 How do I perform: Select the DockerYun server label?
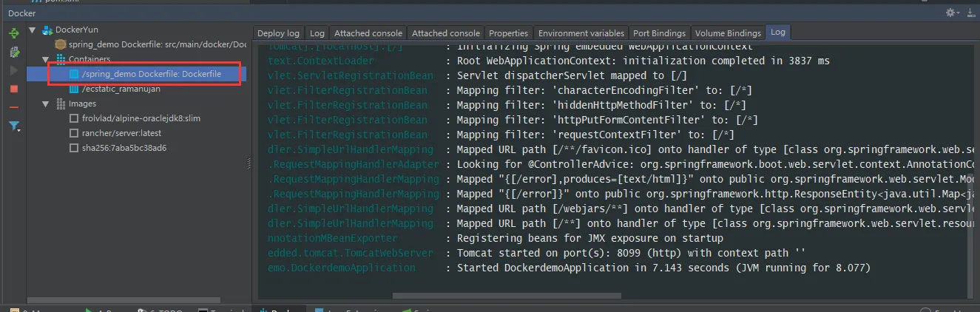click(x=77, y=30)
